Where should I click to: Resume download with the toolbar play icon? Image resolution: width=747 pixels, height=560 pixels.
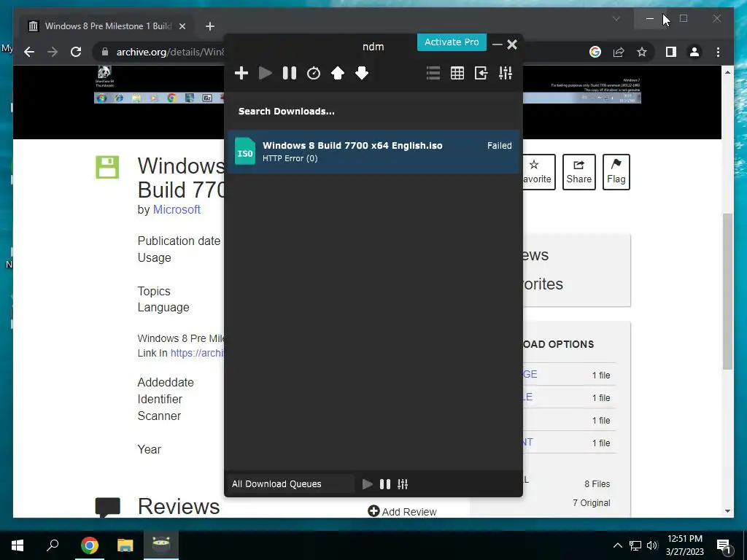pyautogui.click(x=266, y=73)
